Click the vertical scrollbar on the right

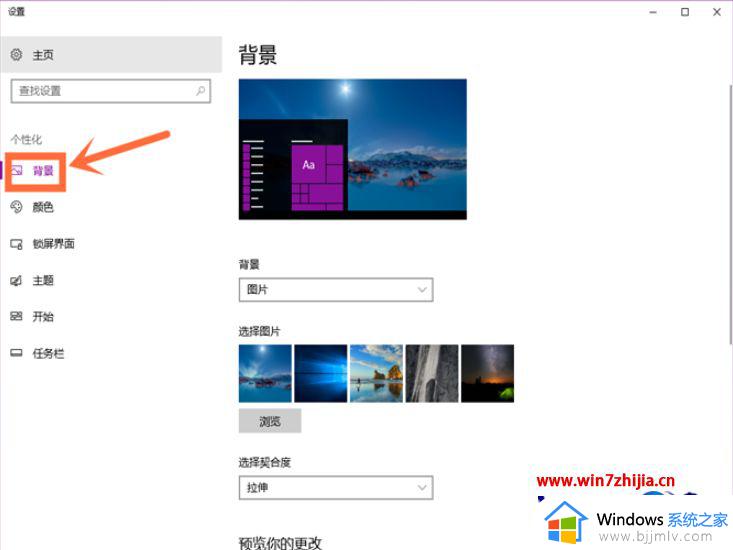[730, 215]
